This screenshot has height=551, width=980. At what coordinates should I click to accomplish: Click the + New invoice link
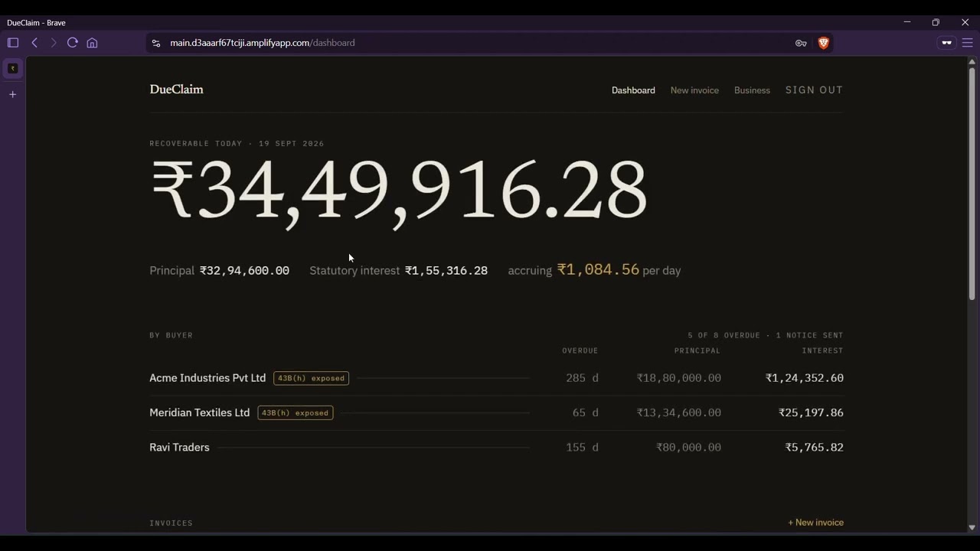pos(815,523)
